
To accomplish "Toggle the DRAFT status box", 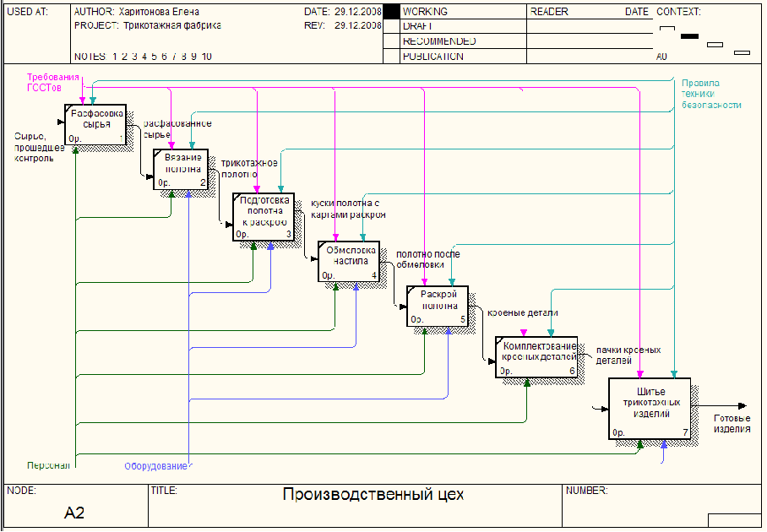I will point(391,26).
